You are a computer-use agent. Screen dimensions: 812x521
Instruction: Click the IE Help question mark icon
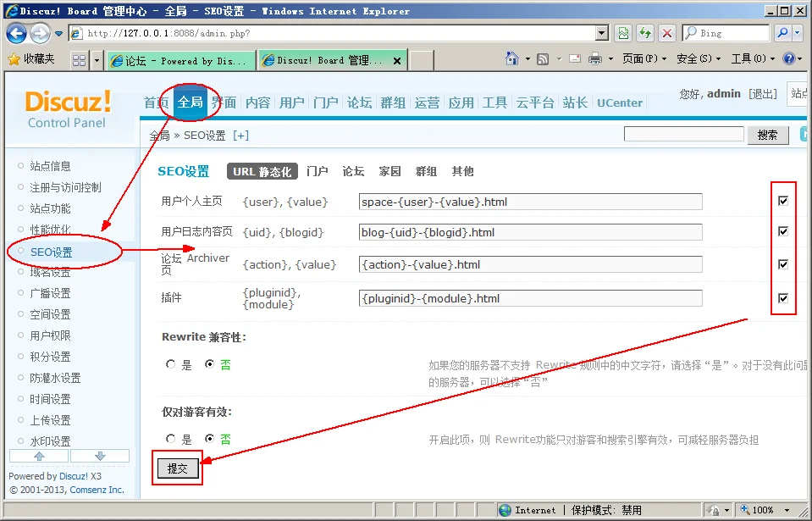coord(789,58)
